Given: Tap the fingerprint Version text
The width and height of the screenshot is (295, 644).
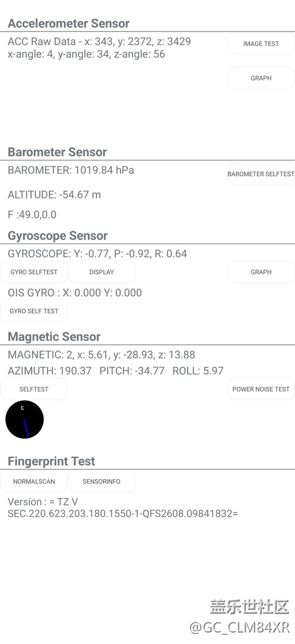Looking at the screenshot, I should [x=123, y=508].
